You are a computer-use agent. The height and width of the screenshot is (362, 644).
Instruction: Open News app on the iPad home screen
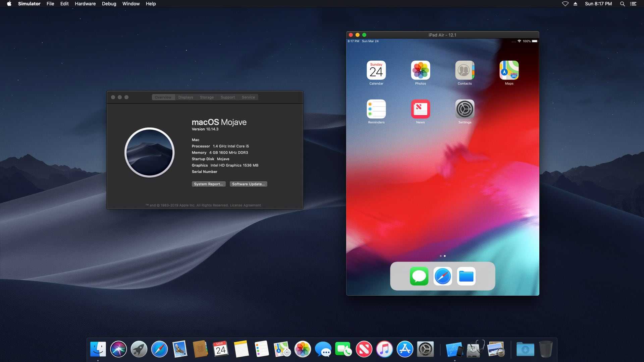click(420, 109)
